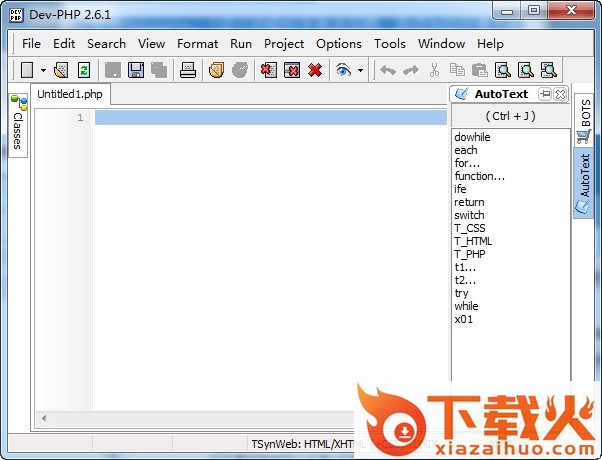Open the File menu

[31, 44]
